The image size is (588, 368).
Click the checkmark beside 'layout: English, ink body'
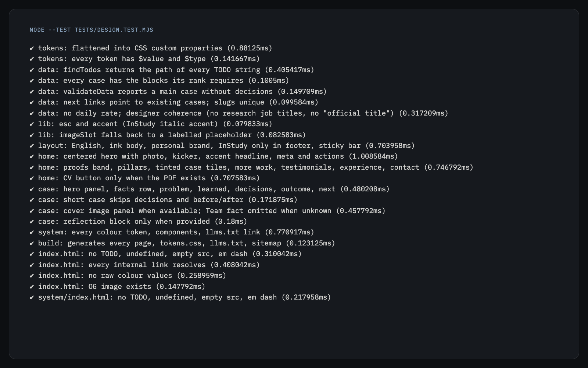(32, 146)
